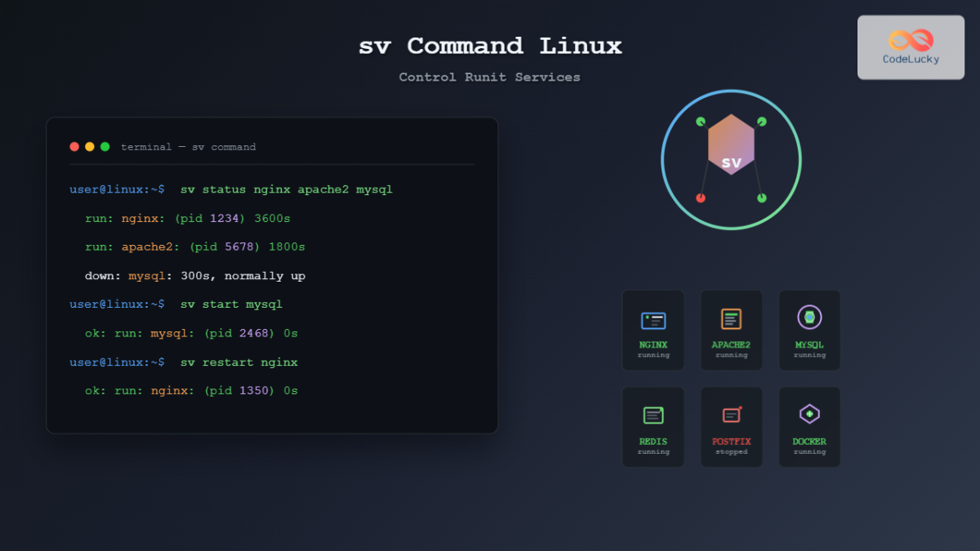Toggle the red traffic light button
Image resolution: width=980 pixels, height=551 pixels.
pyautogui.click(x=73, y=147)
